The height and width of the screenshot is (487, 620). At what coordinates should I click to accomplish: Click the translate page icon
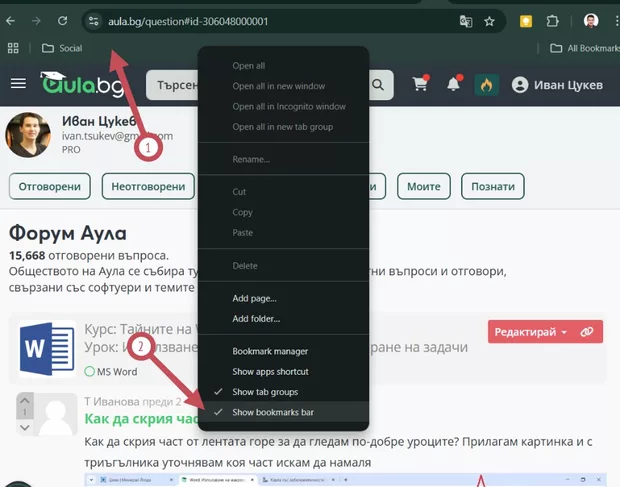point(466,21)
